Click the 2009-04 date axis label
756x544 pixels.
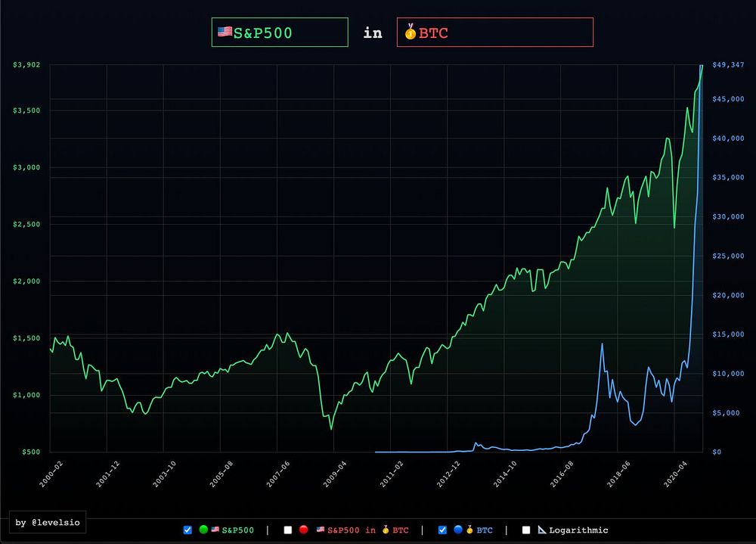(335, 474)
